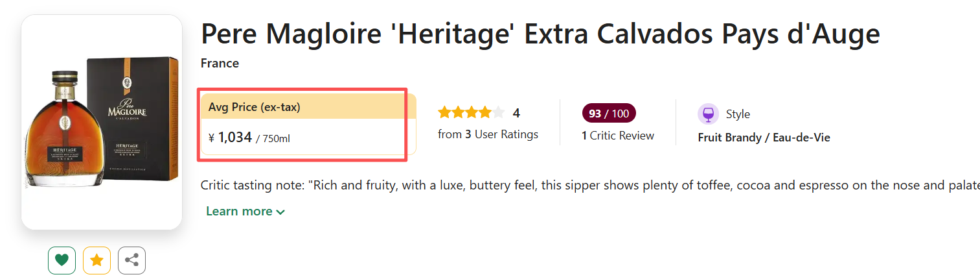Click the 93 / 100 critic score badge
The image size is (980, 279).
[x=609, y=114]
